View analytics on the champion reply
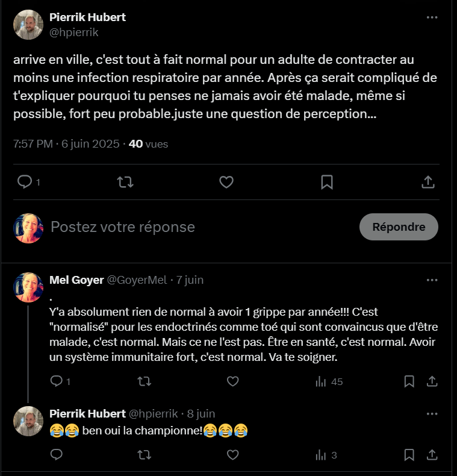This screenshot has width=457, height=476. coord(326,455)
